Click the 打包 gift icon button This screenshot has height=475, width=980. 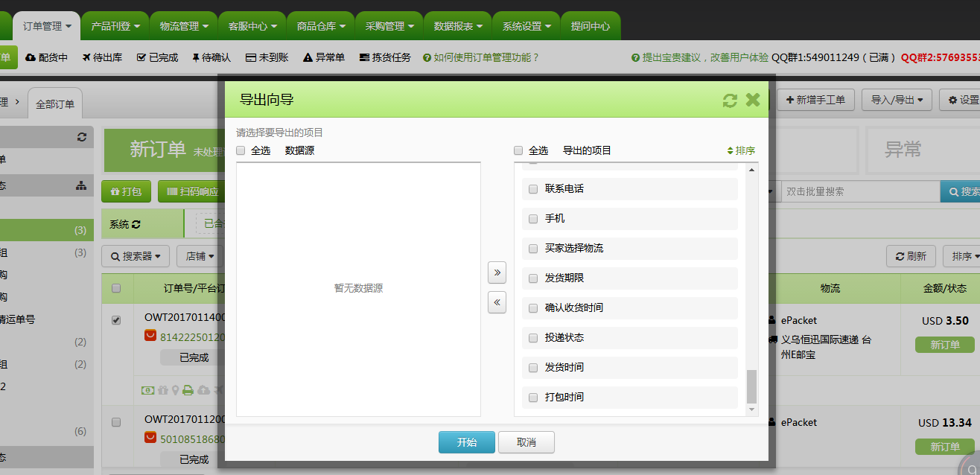click(126, 191)
